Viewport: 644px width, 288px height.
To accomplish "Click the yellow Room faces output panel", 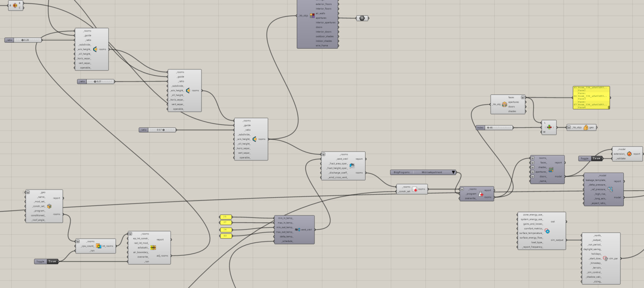I will coord(591,97).
